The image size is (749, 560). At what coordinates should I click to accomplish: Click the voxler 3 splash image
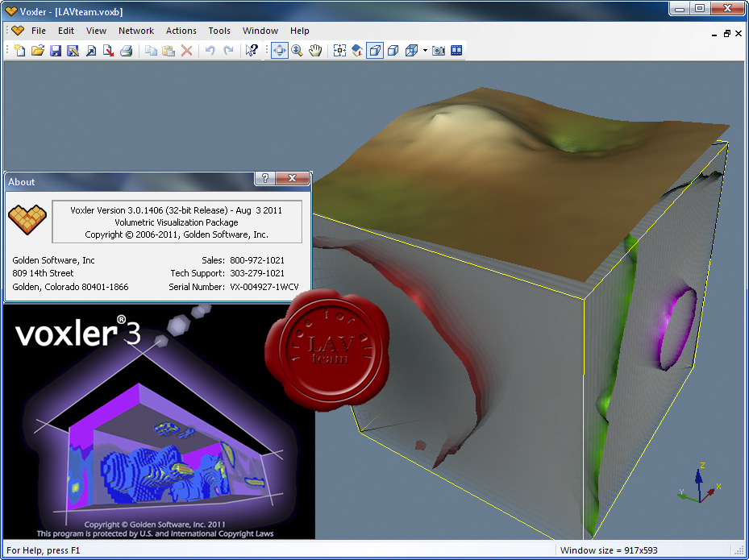(x=159, y=422)
